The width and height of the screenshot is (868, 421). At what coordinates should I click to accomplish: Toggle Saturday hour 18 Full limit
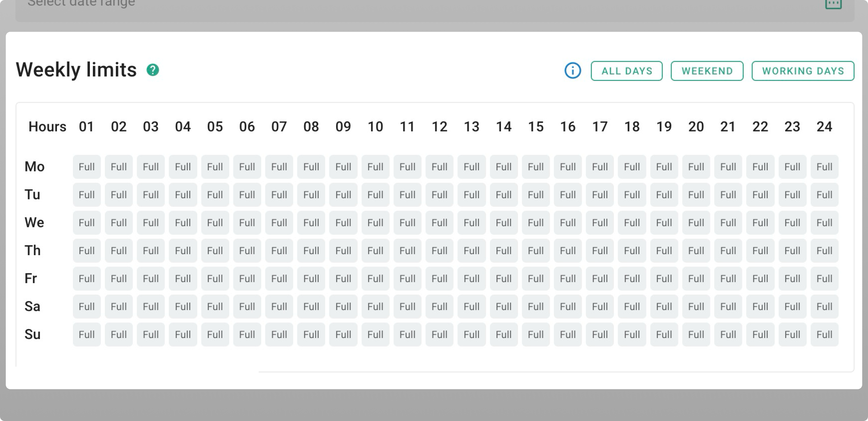click(632, 306)
